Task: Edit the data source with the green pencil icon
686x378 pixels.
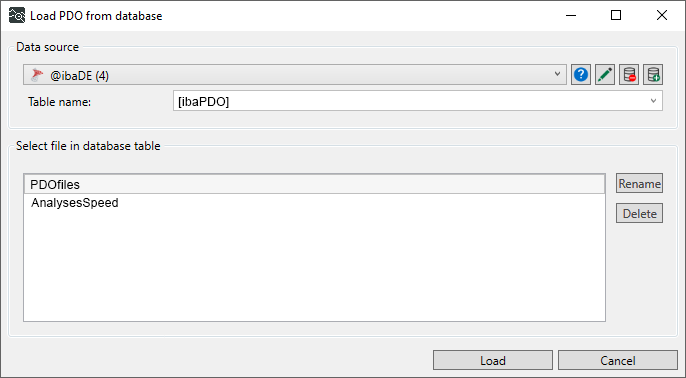Action: click(605, 75)
